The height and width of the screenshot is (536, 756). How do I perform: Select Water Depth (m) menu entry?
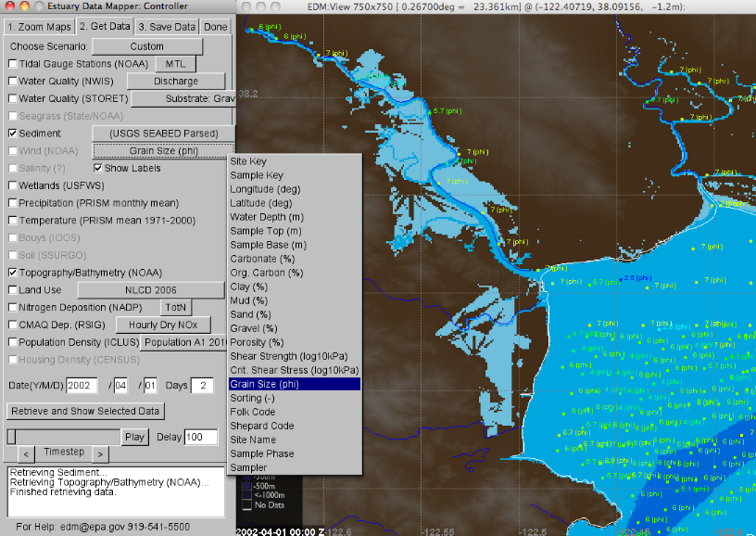pyautogui.click(x=267, y=217)
